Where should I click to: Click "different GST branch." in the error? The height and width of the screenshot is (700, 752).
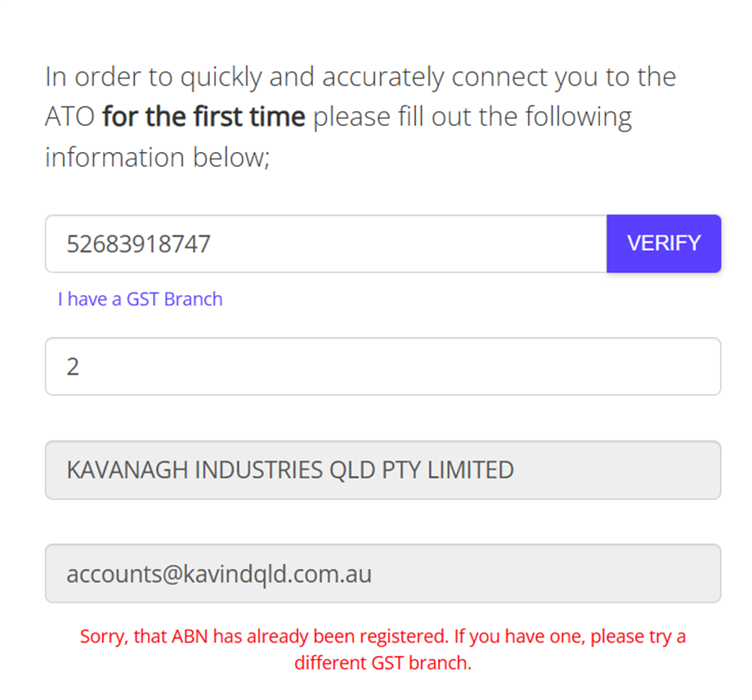[x=383, y=662]
